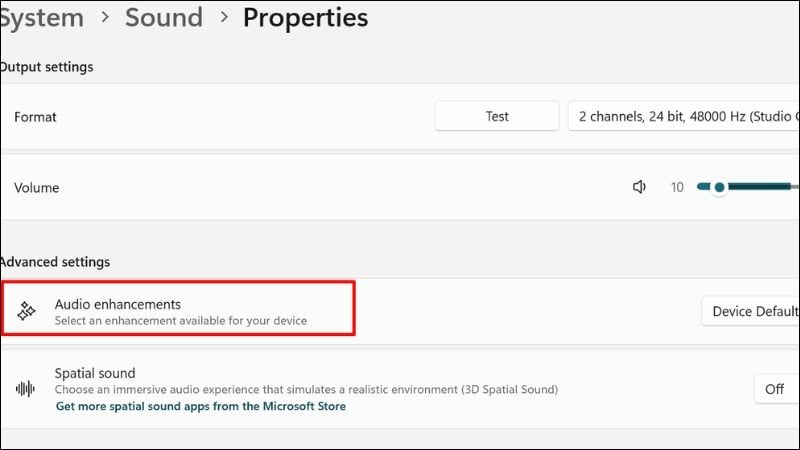This screenshot has width=800, height=450.
Task: Mute using the volume speaker icon
Action: 639,187
